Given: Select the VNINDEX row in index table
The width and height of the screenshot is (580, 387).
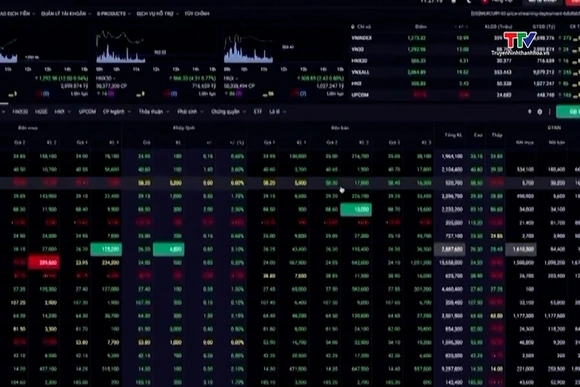Looking at the screenshot, I should 465,38.
